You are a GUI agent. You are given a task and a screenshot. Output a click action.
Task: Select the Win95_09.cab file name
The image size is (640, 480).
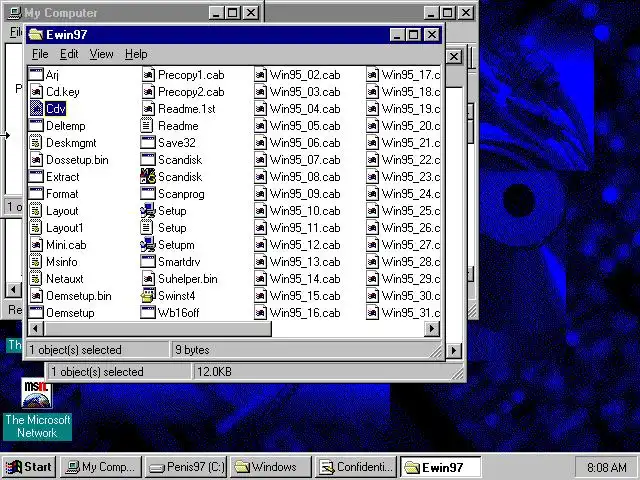point(305,194)
